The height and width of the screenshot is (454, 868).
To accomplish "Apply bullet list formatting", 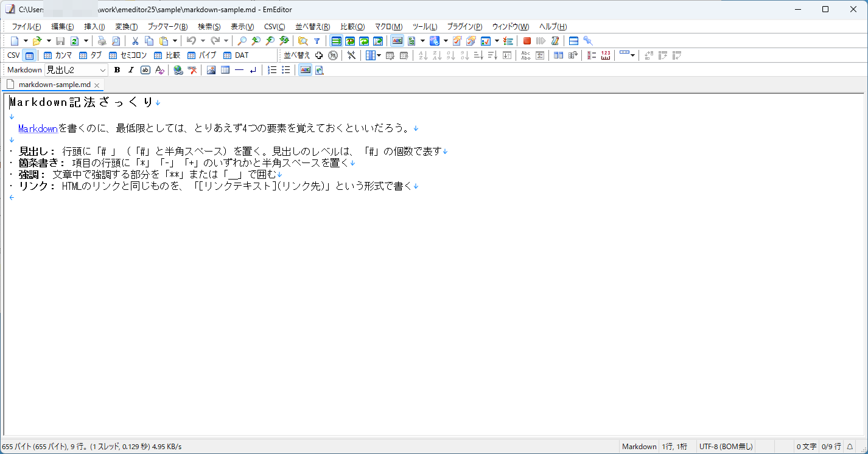I will [x=285, y=69].
